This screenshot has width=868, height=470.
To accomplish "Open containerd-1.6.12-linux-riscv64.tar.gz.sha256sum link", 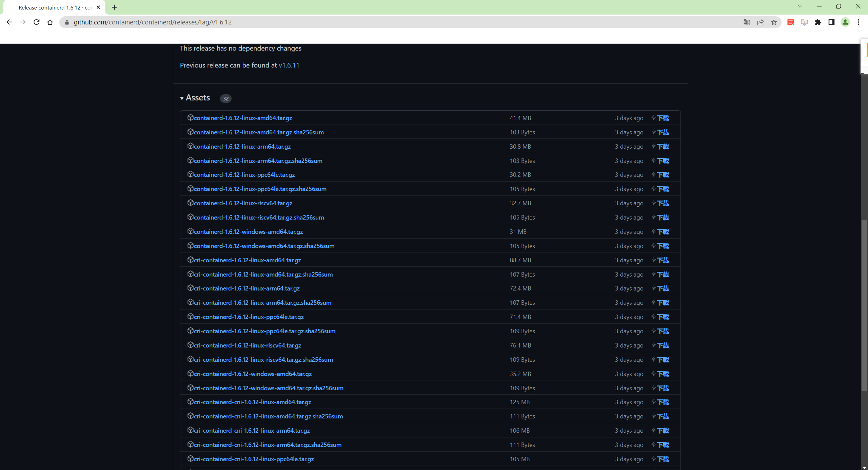I will [x=259, y=218].
